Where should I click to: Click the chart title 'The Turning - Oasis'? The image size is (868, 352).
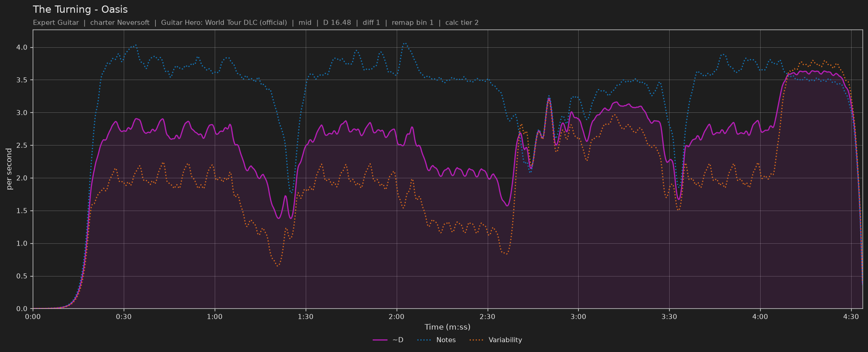[x=80, y=10]
